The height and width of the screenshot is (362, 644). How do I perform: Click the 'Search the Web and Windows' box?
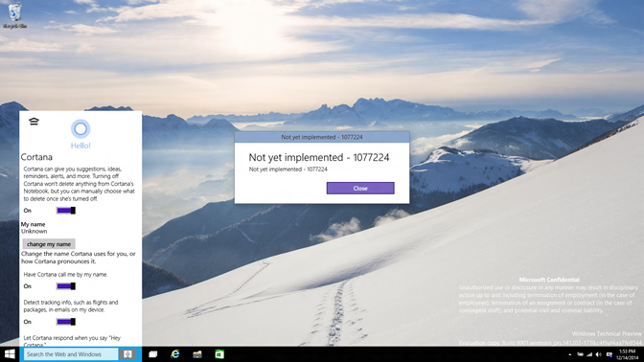71,353
